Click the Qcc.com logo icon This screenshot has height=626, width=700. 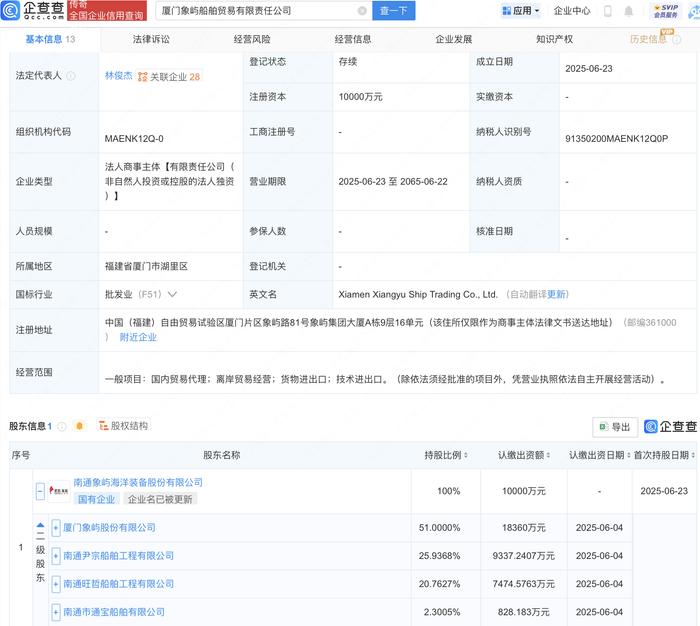pyautogui.click(x=10, y=10)
